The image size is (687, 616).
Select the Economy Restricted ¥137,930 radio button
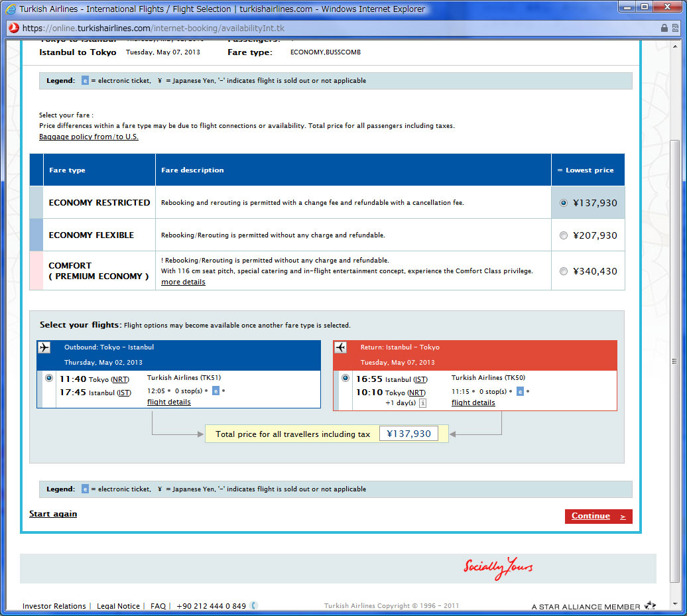(564, 203)
